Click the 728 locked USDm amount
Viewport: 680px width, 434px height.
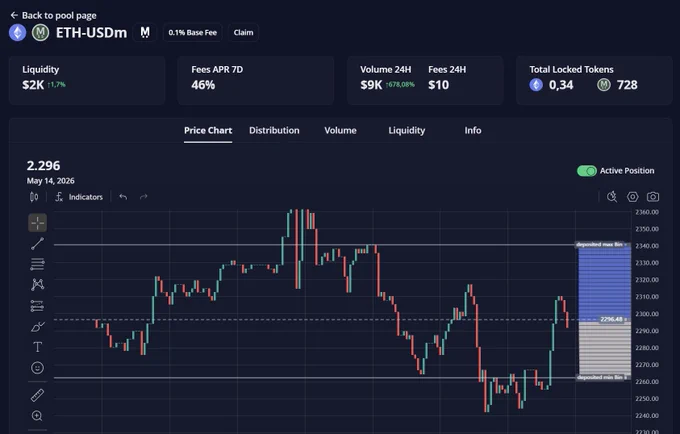[x=627, y=85]
